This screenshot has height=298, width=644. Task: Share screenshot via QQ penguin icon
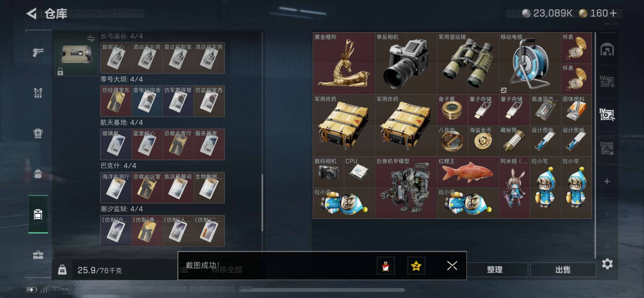pos(386,266)
